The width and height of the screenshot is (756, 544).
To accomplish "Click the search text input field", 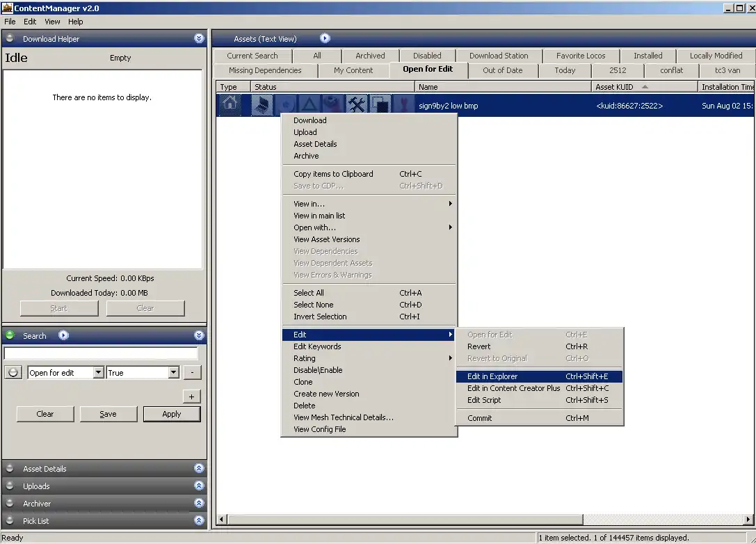I will 101,353.
